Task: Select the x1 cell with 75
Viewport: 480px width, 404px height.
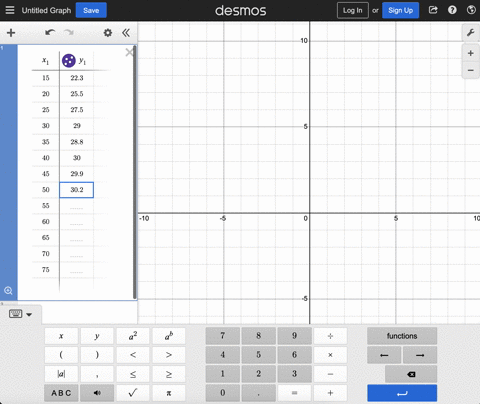Action: 46,270
